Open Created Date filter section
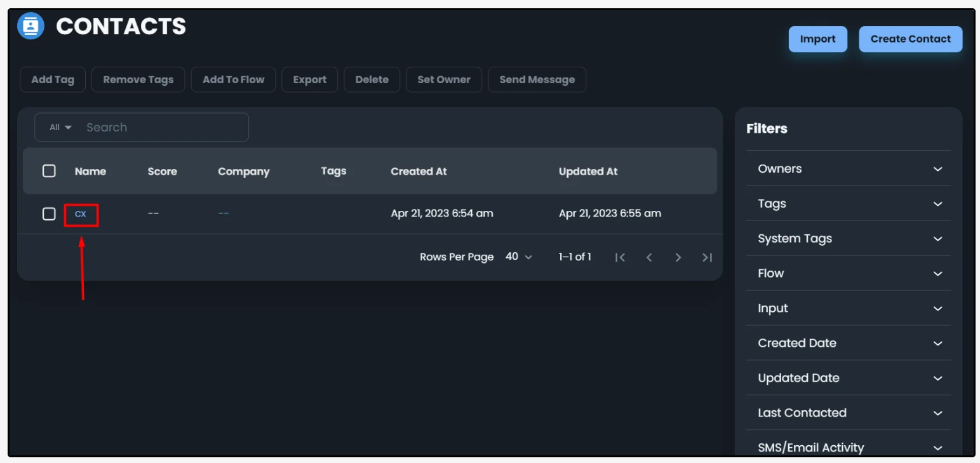The image size is (980, 463). pyautogui.click(x=848, y=343)
